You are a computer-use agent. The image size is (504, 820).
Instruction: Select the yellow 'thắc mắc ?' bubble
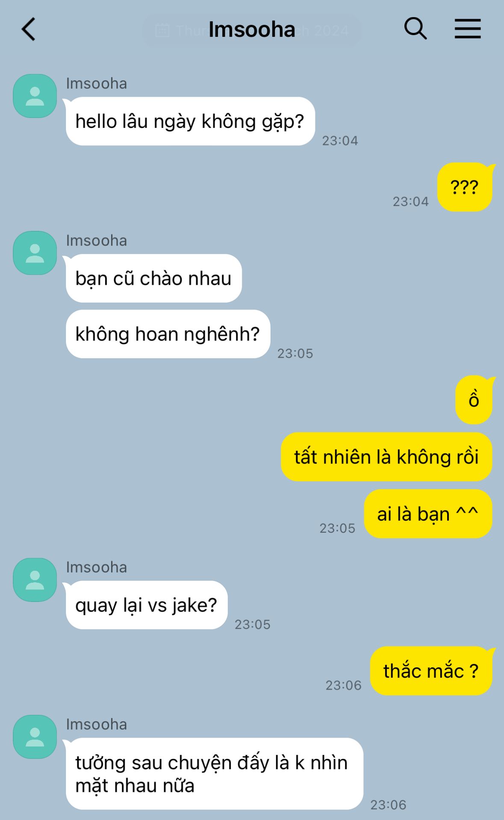click(431, 671)
